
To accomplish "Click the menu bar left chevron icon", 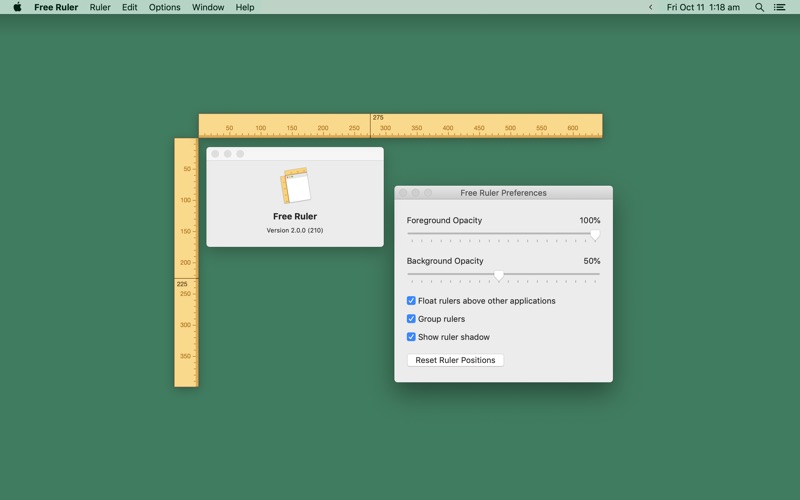I will (650, 7).
